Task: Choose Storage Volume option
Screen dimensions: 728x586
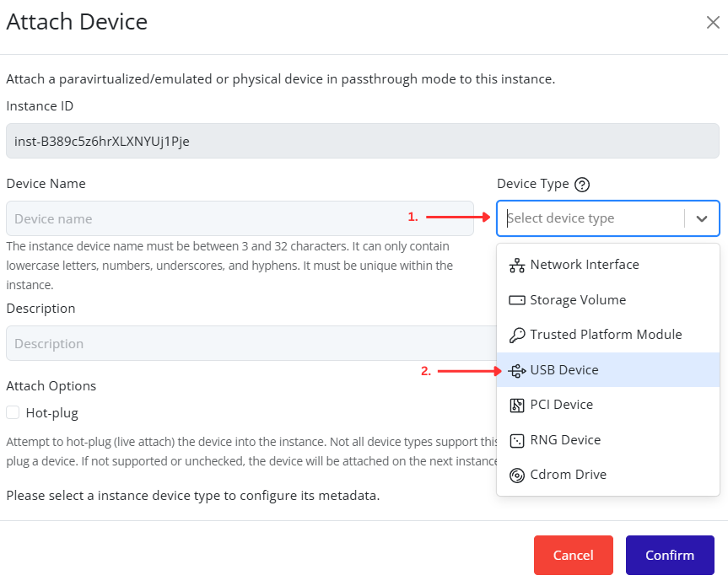Action: 607,300
